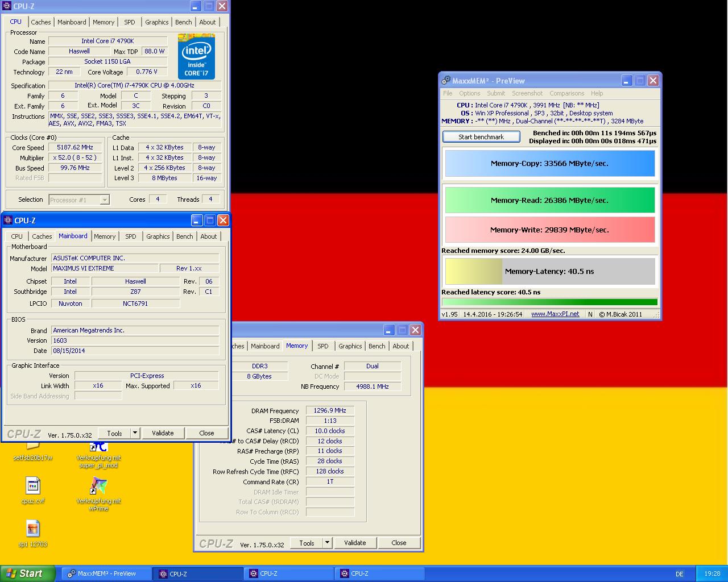
Task: Click the Memory-Latency result bar
Action: pyautogui.click(x=549, y=271)
